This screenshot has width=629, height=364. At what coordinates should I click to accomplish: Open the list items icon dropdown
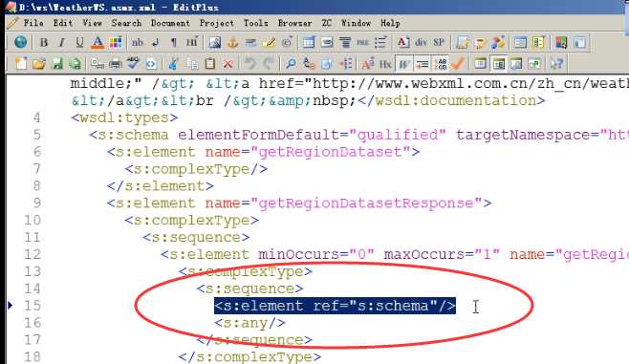(380, 42)
